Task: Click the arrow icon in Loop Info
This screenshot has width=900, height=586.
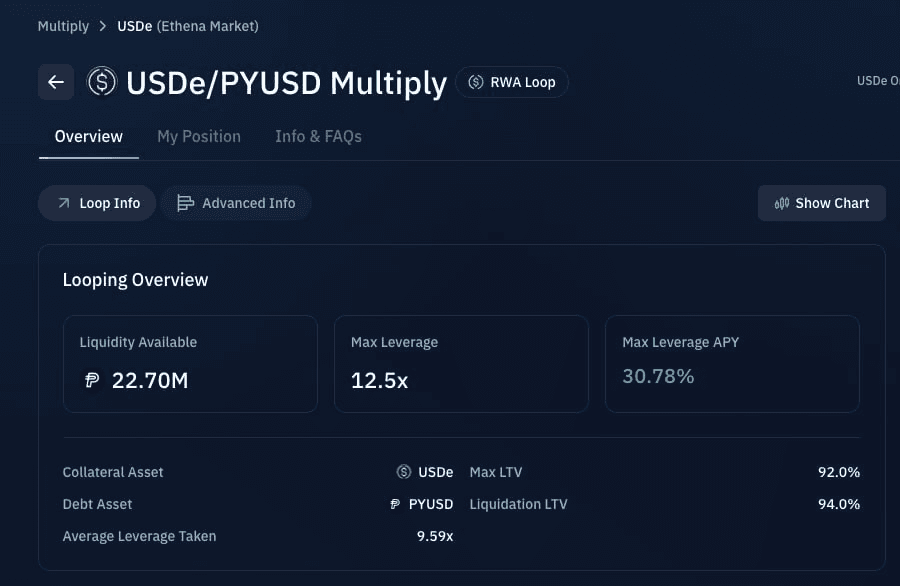Action: point(64,203)
